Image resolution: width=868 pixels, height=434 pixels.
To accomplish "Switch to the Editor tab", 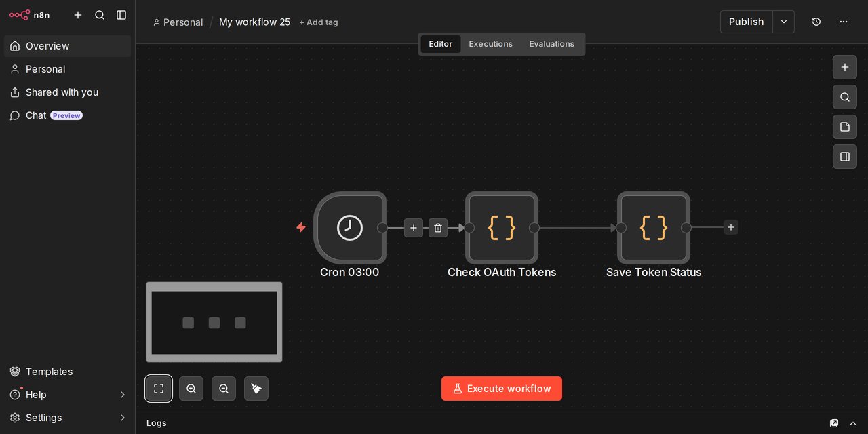I will (440, 44).
